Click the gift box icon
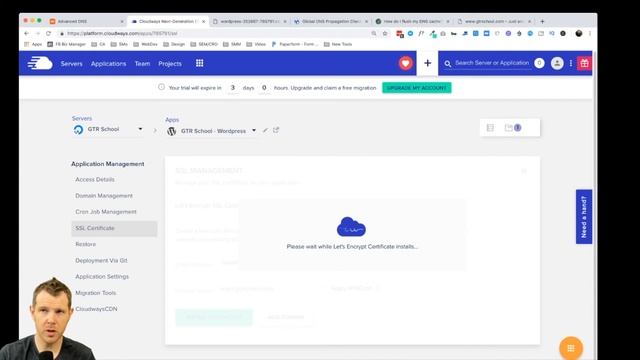Viewport: 640px width, 360px height. point(584,63)
